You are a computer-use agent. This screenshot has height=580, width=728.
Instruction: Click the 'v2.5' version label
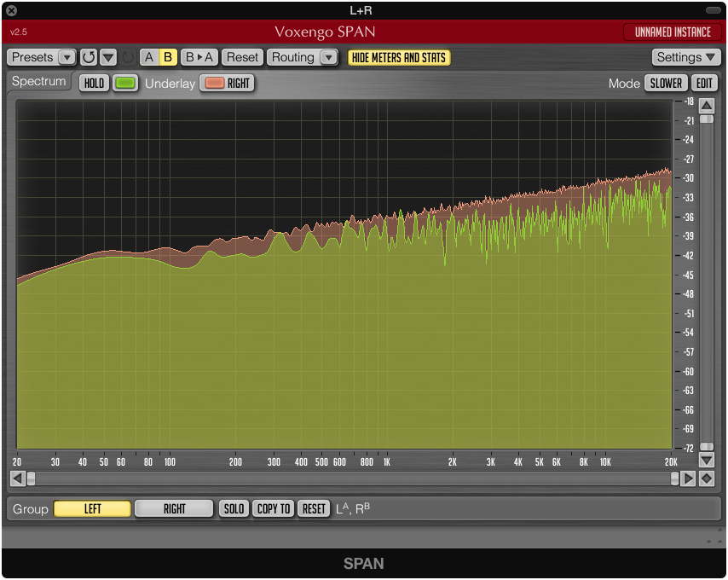point(19,32)
